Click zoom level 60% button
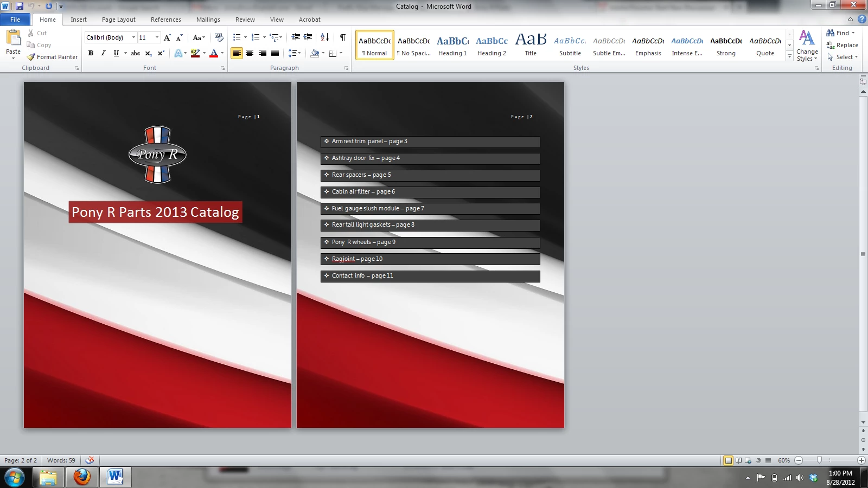The height and width of the screenshot is (488, 868). point(784,460)
